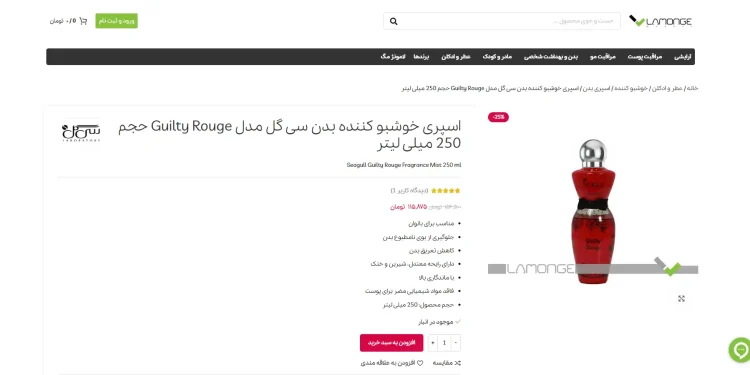Open the برندها menu item
Viewport: 750px width, 375px height.
[x=421, y=56]
